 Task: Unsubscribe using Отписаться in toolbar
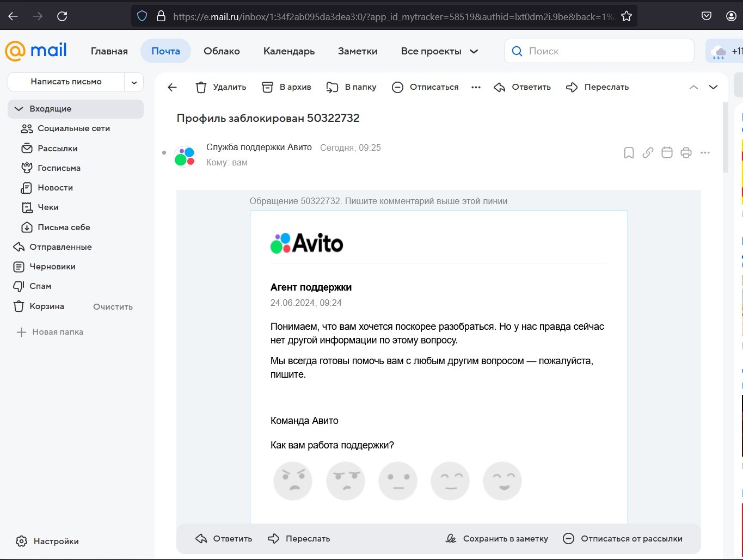click(425, 87)
